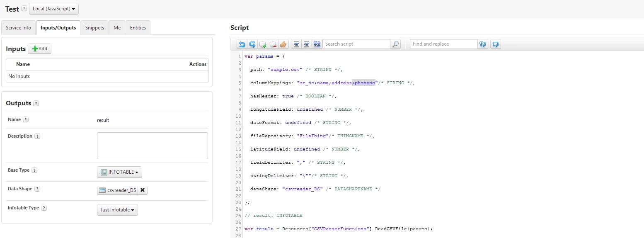Click the replace single occurrence icon
This screenshot has width=644, height=238.
[x=482, y=44]
